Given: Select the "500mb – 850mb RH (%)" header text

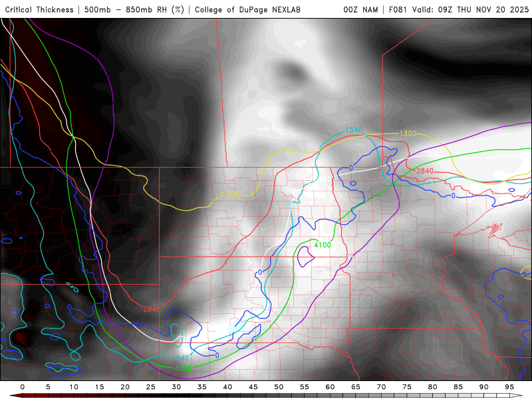Looking at the screenshot, I should [x=134, y=10].
